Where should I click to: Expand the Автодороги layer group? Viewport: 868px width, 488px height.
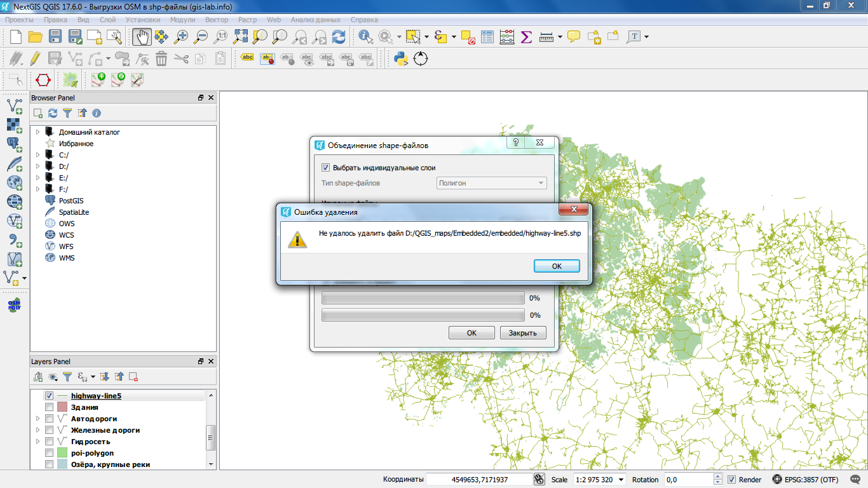[x=37, y=419]
